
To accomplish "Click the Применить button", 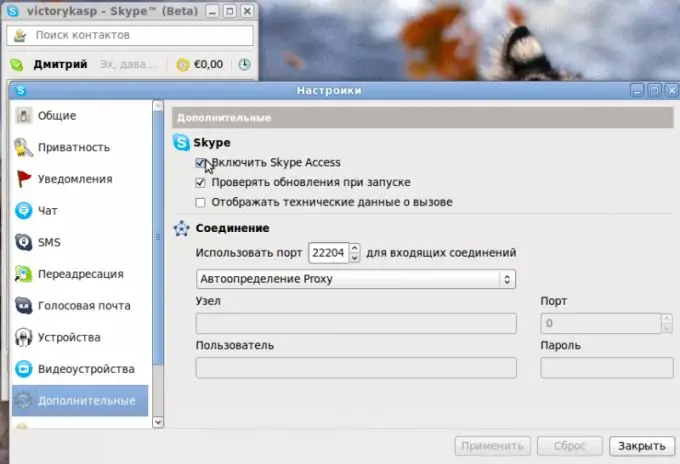I will (492, 446).
